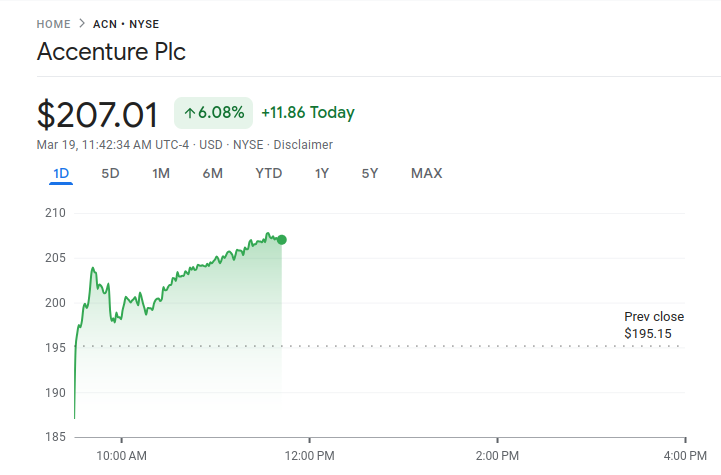This screenshot has width=721, height=475.
Task: Open the 5Y chart range
Action: [x=370, y=173]
